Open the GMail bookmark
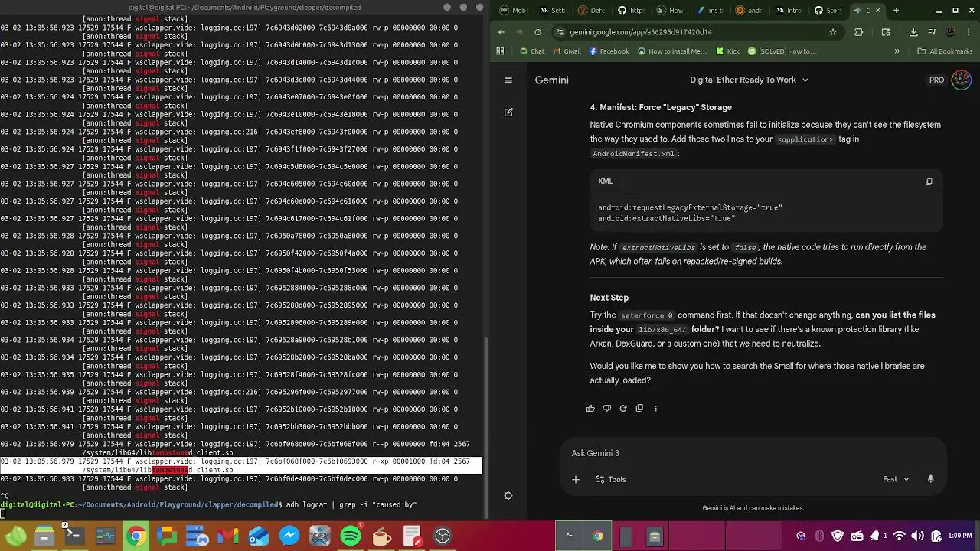This screenshot has height=551, width=980. coord(567,51)
